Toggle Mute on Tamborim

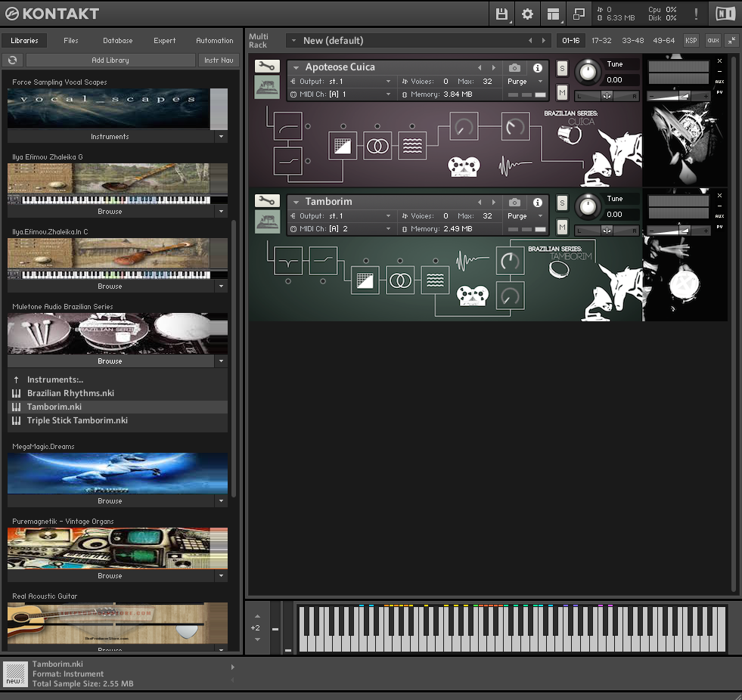point(562,228)
